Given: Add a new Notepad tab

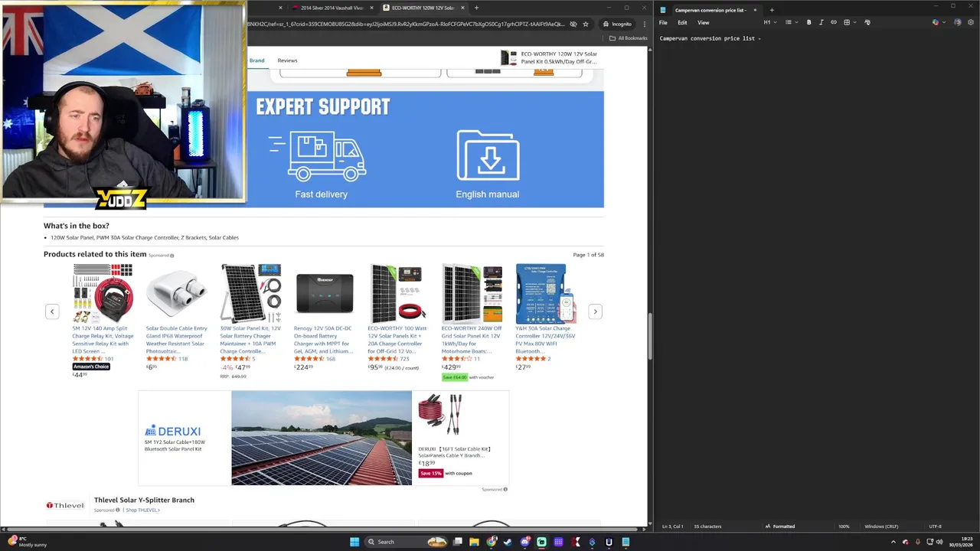Looking at the screenshot, I should pos(772,10).
